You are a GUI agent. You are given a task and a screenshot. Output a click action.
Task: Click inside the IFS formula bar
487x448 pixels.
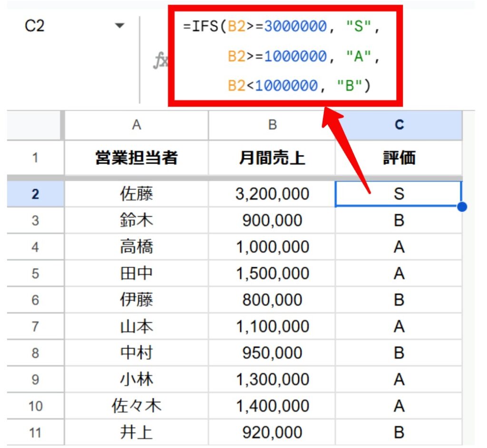(x=285, y=56)
